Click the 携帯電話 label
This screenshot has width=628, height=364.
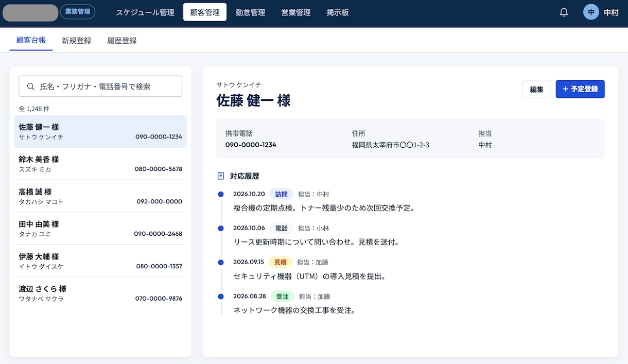[239, 133]
